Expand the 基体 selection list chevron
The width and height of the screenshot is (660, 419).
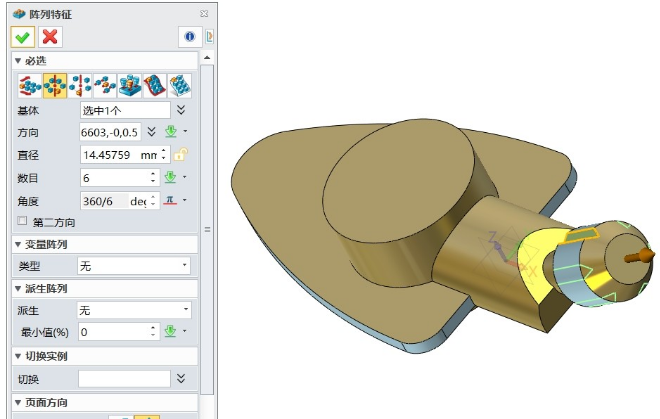coord(181,110)
